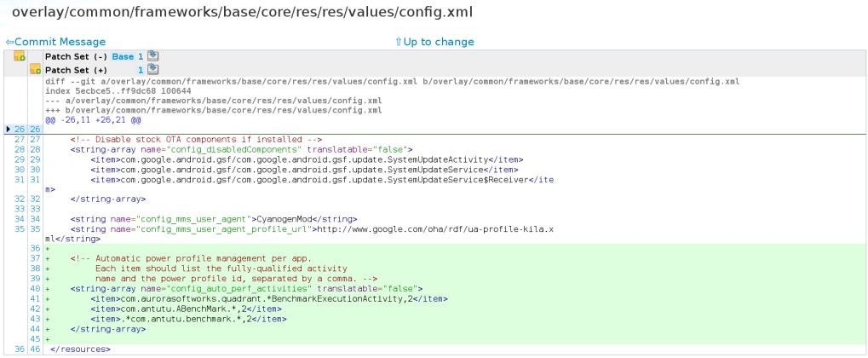
Task: Click old line number 36 near resources tag
Action: 20,349
